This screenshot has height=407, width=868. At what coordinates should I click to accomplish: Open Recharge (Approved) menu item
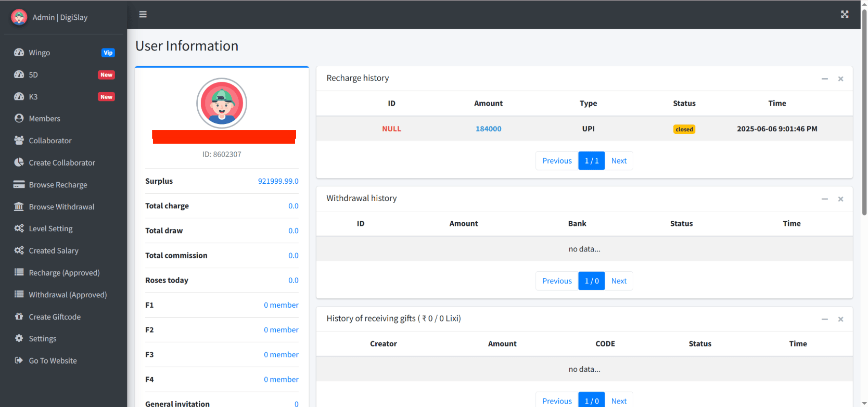[x=64, y=273]
